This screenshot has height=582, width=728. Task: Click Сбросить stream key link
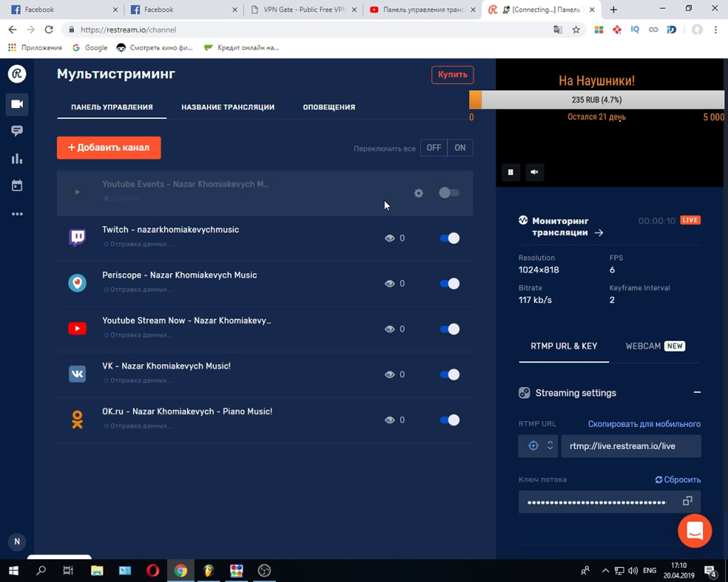(678, 480)
